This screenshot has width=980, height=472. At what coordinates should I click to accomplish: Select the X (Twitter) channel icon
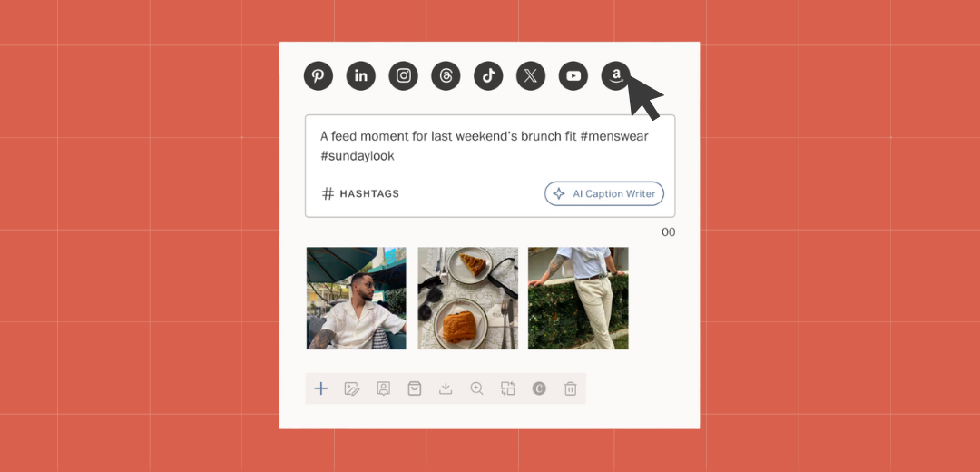(531, 75)
